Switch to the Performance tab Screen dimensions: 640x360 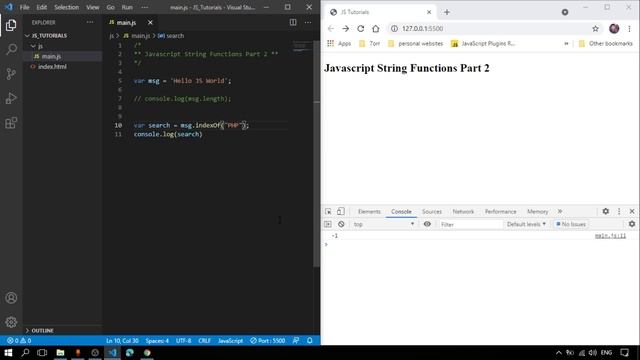(500, 211)
